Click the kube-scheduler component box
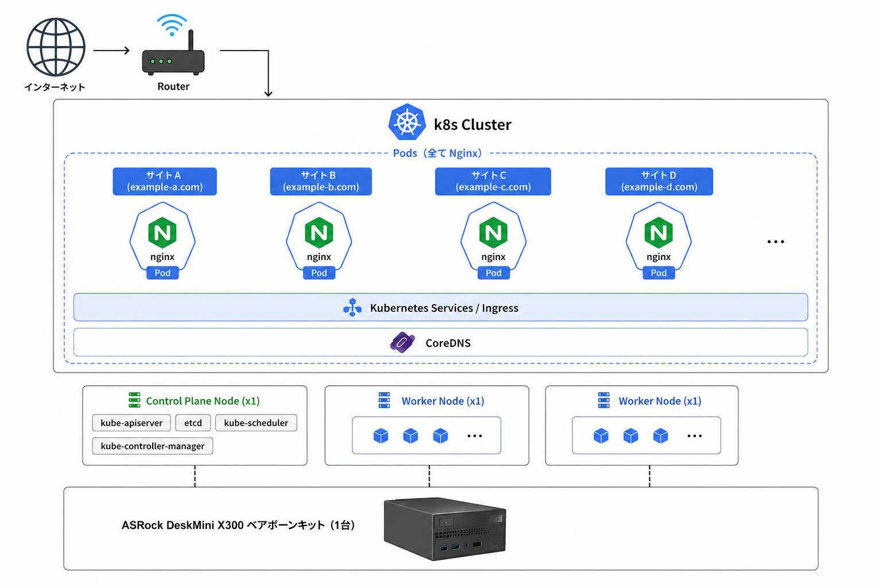The height and width of the screenshot is (588, 882). pyautogui.click(x=256, y=423)
